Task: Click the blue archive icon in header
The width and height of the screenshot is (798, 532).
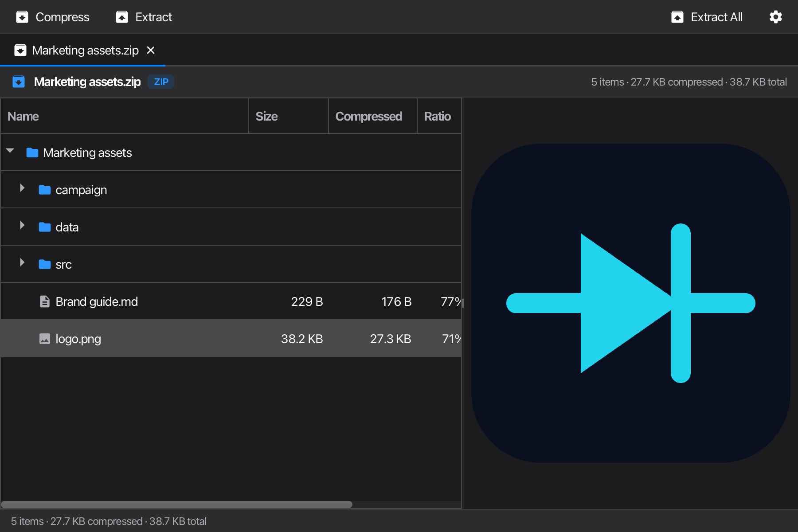Action: (19, 82)
